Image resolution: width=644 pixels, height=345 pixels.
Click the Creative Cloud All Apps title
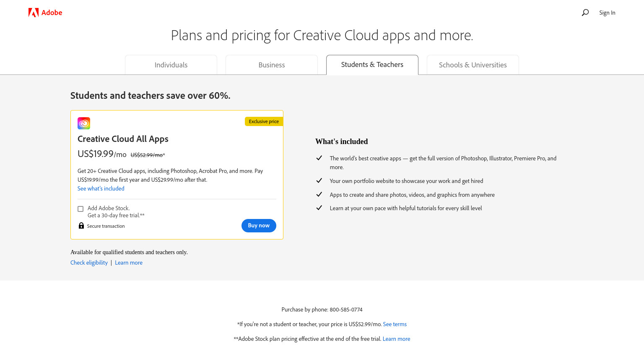pyautogui.click(x=123, y=139)
